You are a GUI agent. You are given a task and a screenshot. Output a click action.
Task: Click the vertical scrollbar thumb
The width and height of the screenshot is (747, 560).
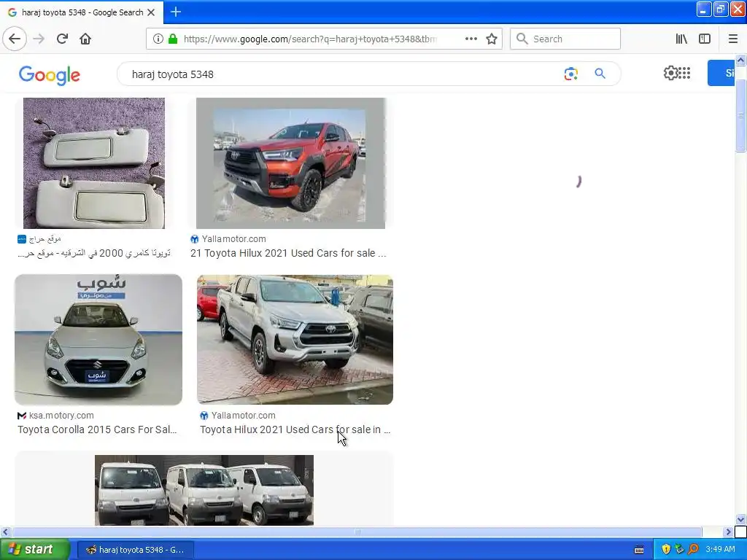[740, 114]
